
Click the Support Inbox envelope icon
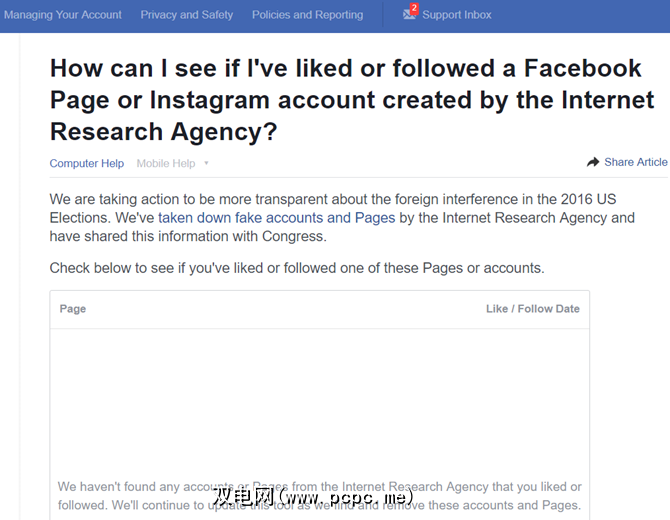[408, 15]
